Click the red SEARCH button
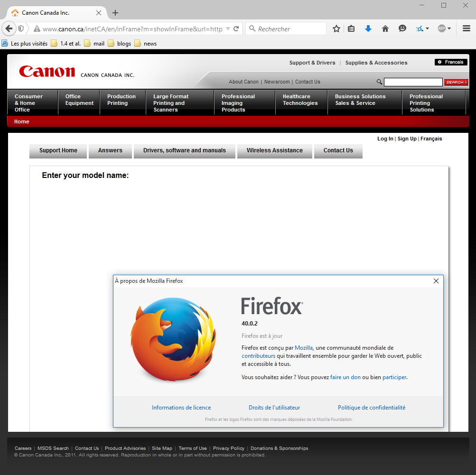The width and height of the screenshot is (476, 475). click(x=456, y=82)
